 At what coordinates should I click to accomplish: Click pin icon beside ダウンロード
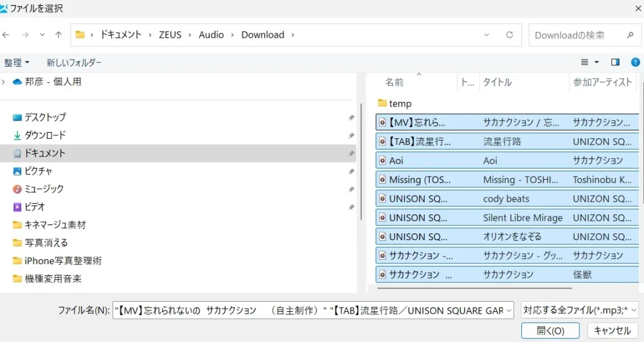click(x=351, y=136)
